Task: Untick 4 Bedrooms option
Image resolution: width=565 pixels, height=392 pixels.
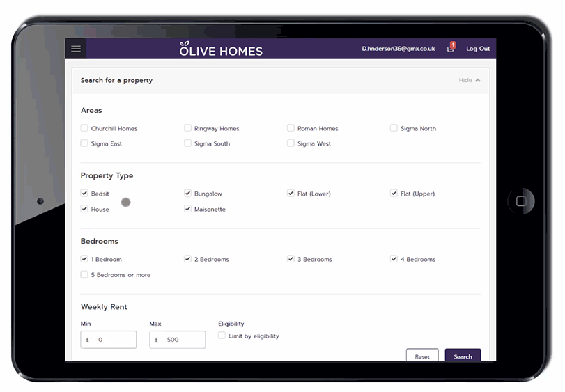Action: [x=394, y=259]
